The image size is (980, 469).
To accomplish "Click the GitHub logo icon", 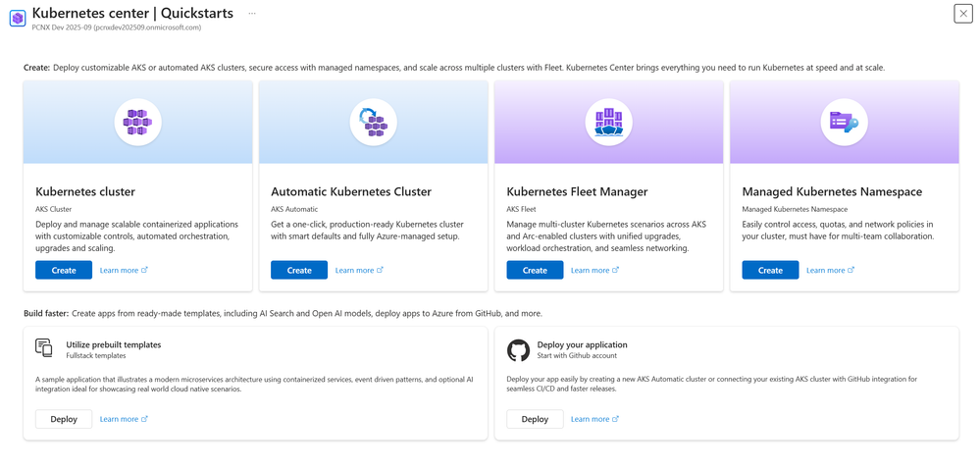I will (518, 349).
